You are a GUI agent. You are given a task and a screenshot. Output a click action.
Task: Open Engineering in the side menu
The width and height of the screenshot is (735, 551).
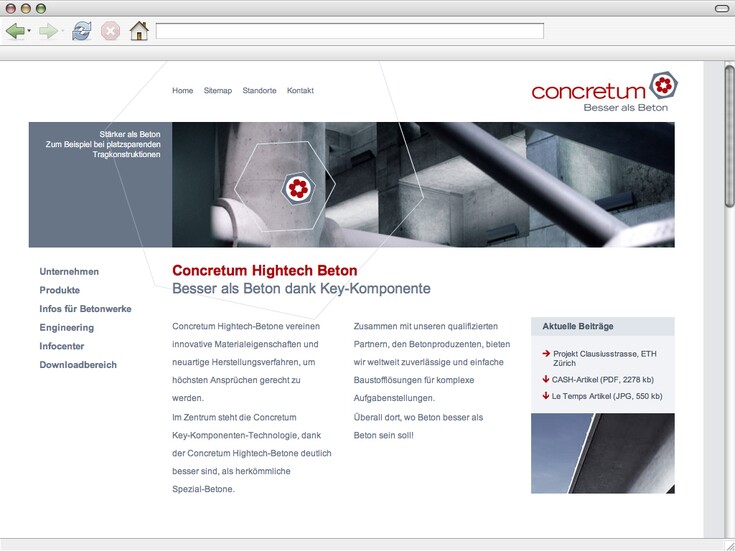[x=67, y=327]
